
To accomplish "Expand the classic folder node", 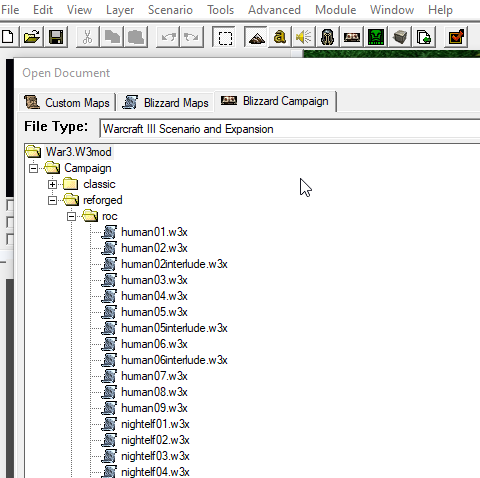I will point(52,184).
